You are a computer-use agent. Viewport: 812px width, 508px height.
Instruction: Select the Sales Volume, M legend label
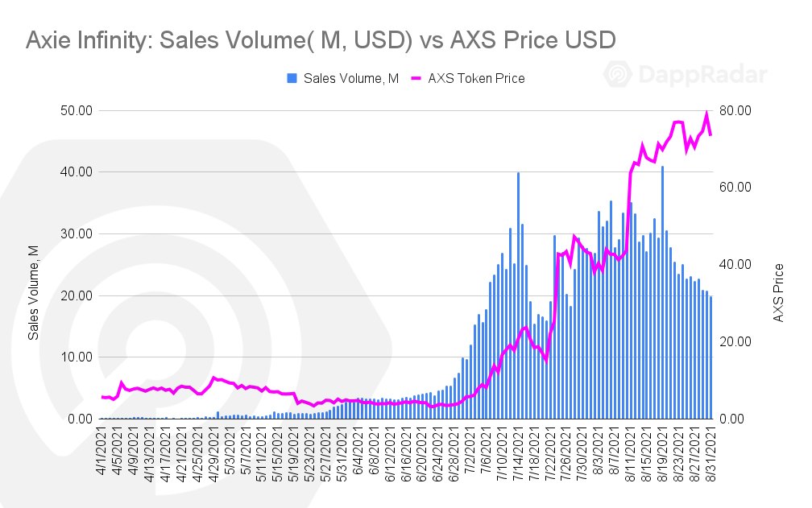pyautogui.click(x=351, y=79)
